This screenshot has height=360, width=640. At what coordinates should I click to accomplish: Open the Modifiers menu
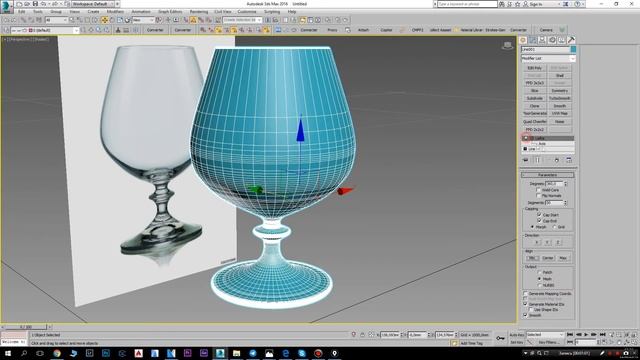pos(115,12)
